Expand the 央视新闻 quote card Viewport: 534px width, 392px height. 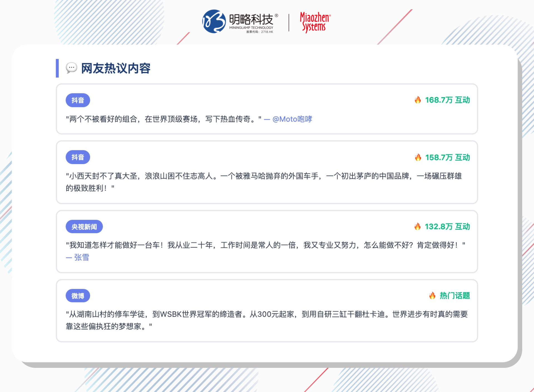pyautogui.click(x=267, y=241)
